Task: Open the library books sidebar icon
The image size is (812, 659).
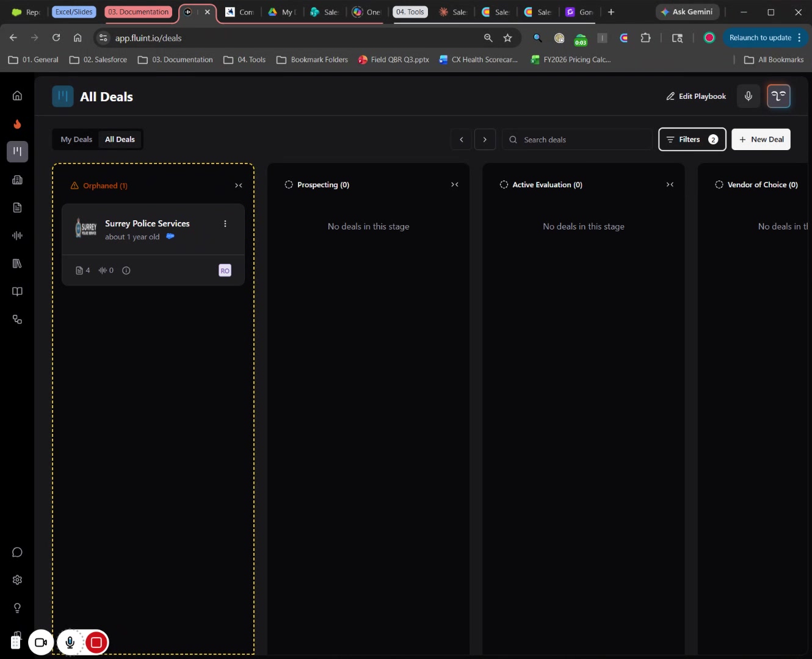Action: [17, 264]
